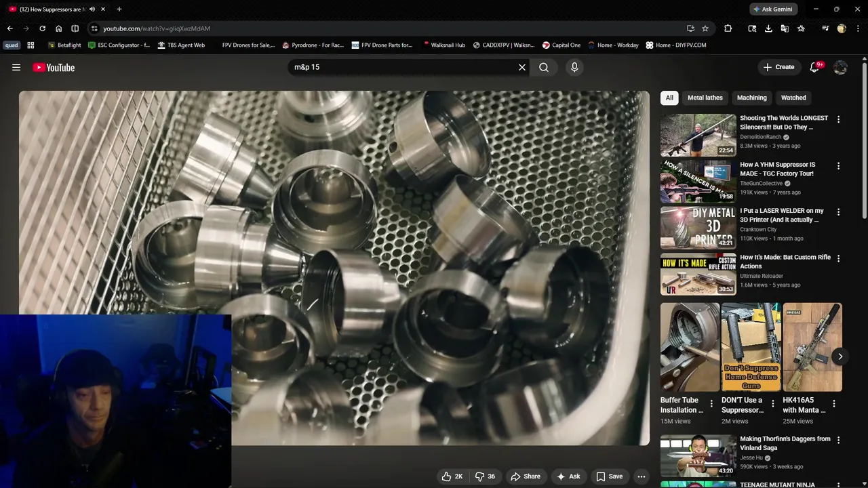Select the Machining filter chip
The width and height of the screenshot is (868, 488).
(752, 98)
